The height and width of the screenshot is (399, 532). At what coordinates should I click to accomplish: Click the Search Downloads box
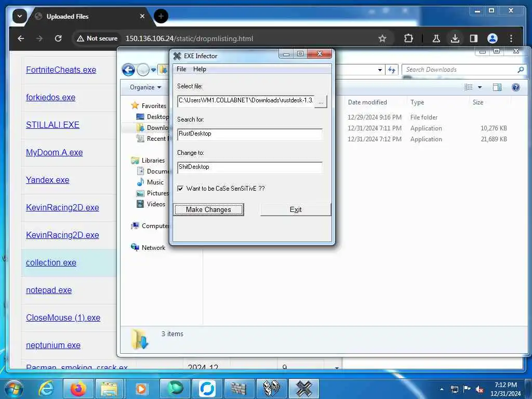(464, 70)
